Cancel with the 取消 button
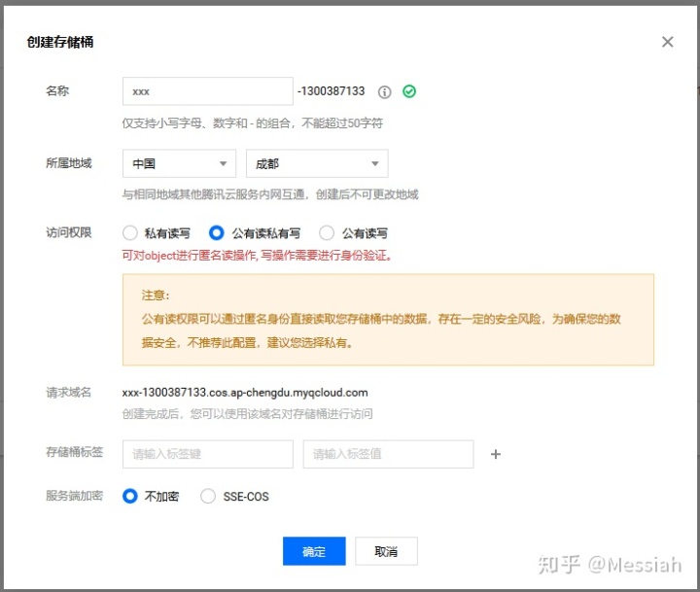The image size is (700, 592). click(386, 551)
